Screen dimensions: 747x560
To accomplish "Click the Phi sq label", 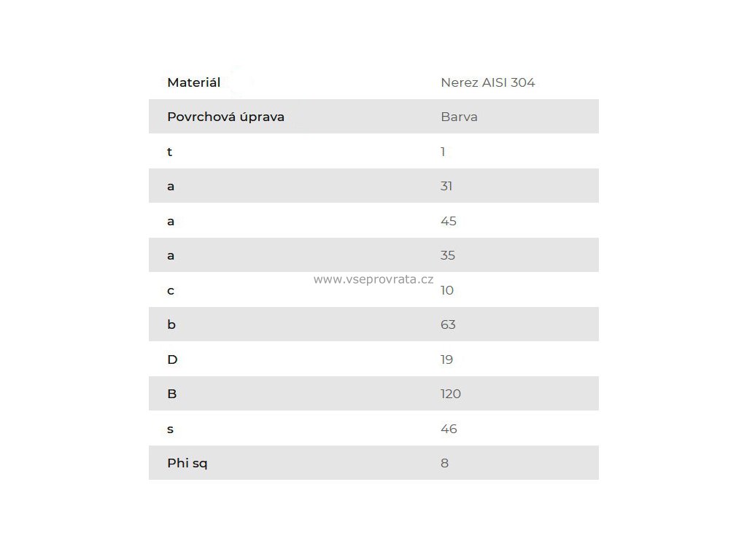I will [187, 463].
